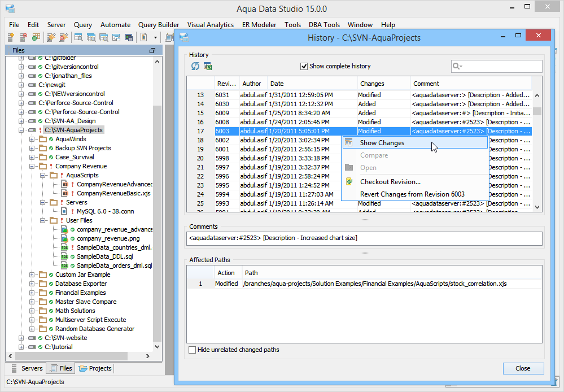Viewport: 564px width, 392px height.
Task: Click the SQL icon of SampleData_DDL.sql
Action: (64, 256)
